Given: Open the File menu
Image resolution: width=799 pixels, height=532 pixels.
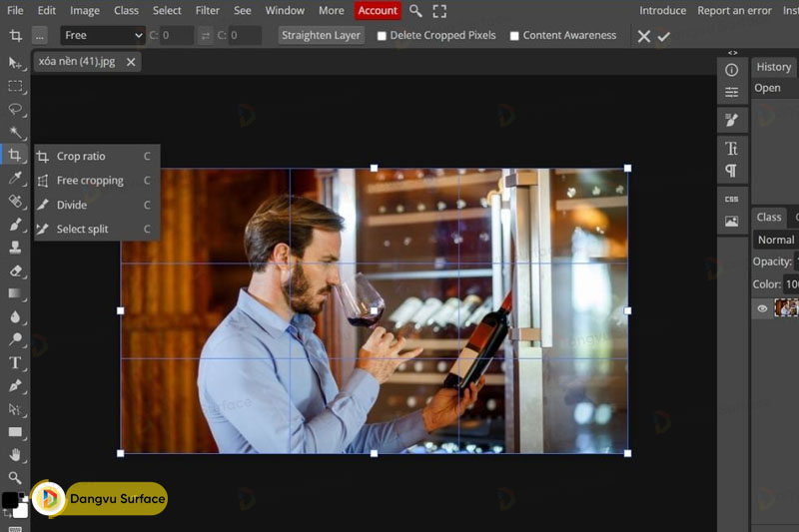Looking at the screenshot, I should coord(15,10).
